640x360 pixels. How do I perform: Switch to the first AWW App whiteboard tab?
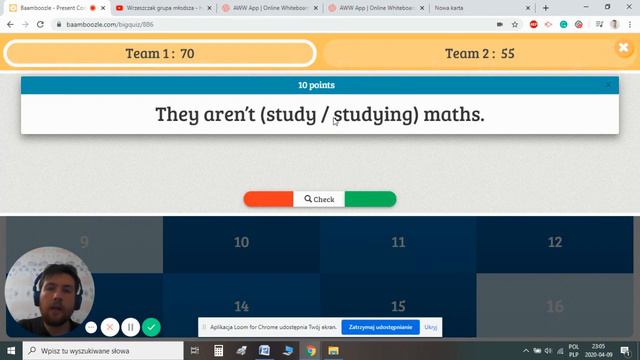(x=269, y=8)
